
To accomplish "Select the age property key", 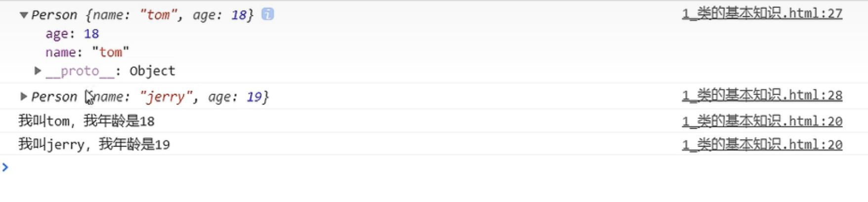I will 56,34.
